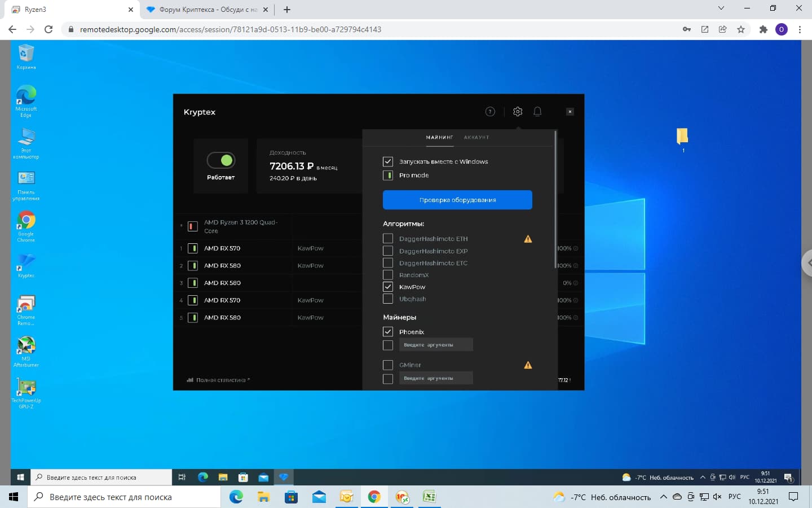Select the Этот компьютер desktop icon
The image size is (812, 508).
point(26,143)
